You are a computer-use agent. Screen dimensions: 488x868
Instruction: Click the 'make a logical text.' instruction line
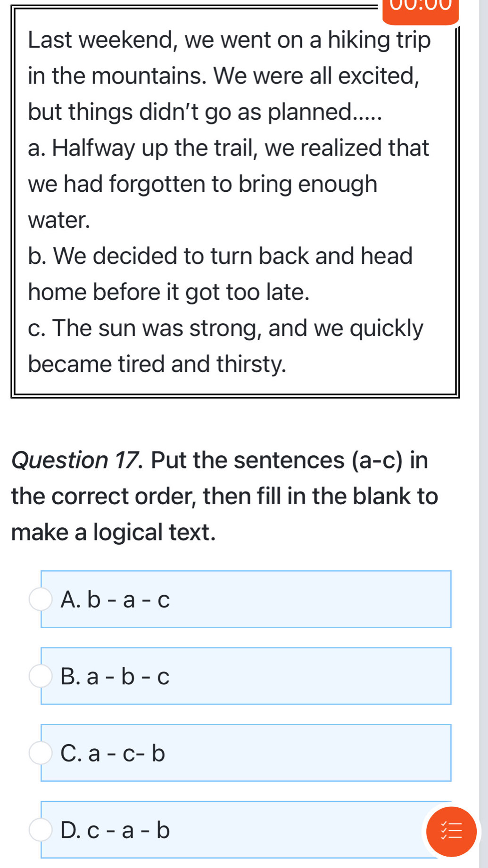pyautogui.click(x=114, y=532)
